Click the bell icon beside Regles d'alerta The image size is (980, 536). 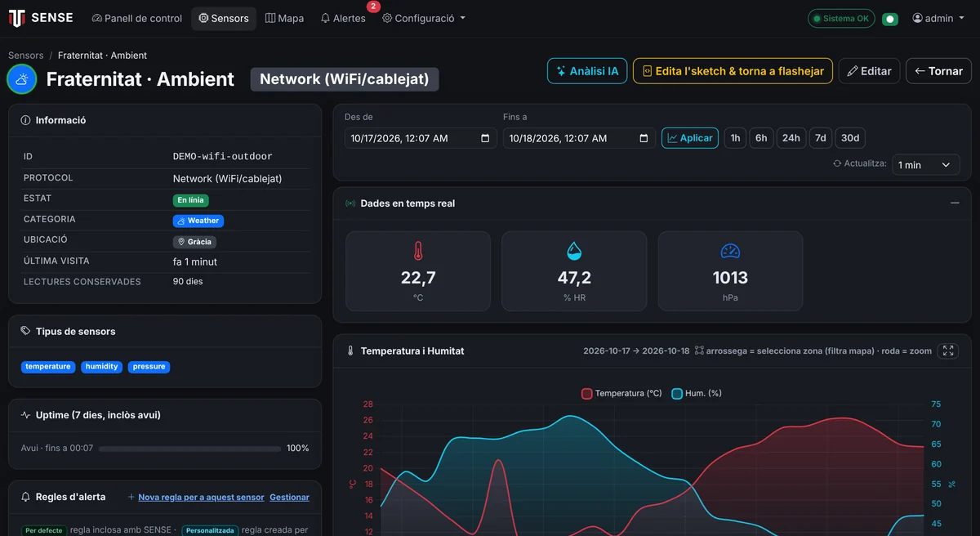26,497
